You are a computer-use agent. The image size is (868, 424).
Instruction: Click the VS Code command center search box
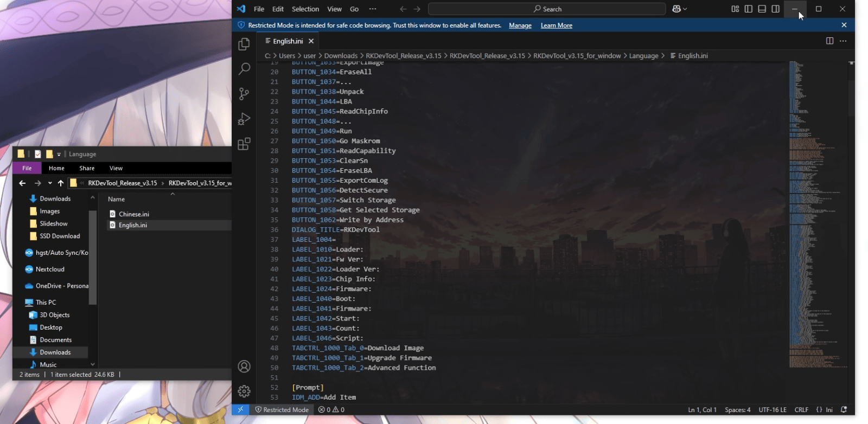click(547, 9)
